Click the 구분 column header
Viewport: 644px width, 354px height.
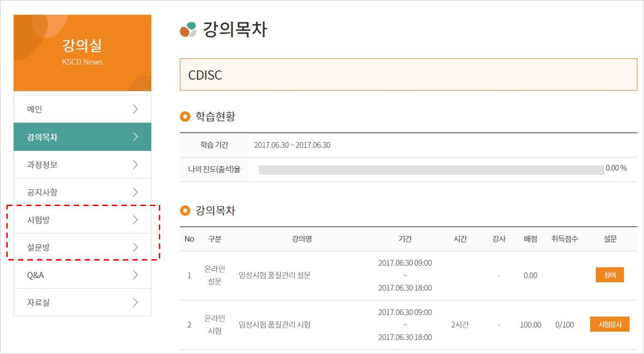215,239
